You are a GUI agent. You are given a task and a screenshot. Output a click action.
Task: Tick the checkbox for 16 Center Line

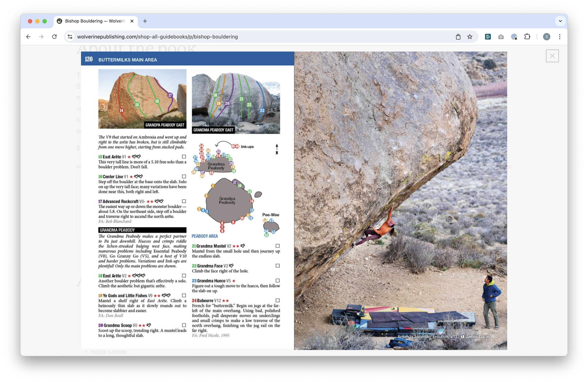point(184,176)
